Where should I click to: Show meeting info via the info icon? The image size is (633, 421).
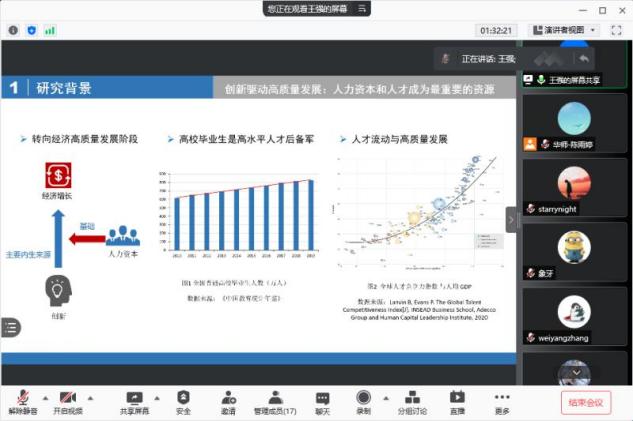(x=13, y=30)
